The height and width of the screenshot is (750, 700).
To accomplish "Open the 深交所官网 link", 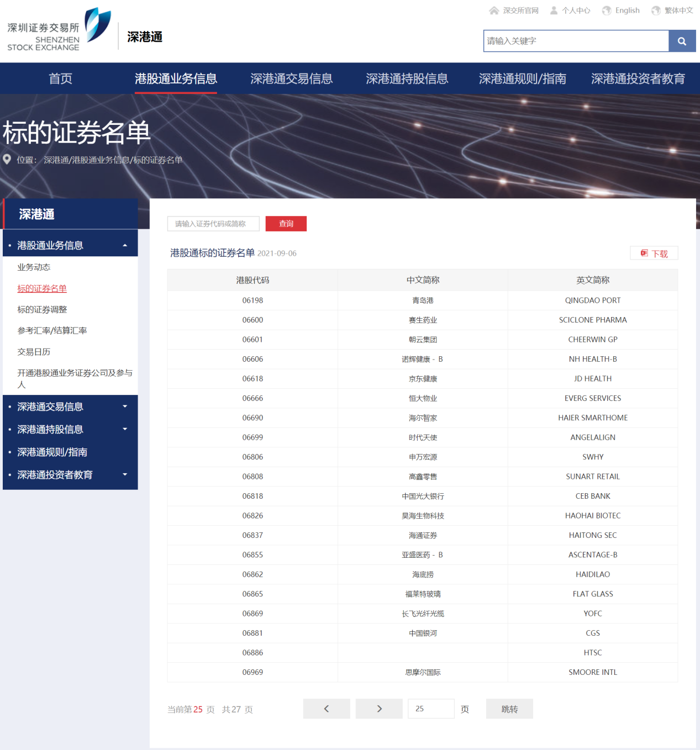I will [520, 10].
